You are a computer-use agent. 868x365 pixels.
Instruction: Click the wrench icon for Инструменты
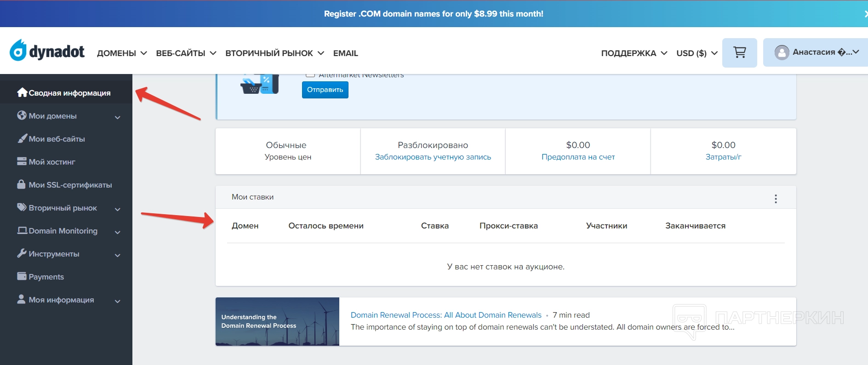click(x=22, y=253)
